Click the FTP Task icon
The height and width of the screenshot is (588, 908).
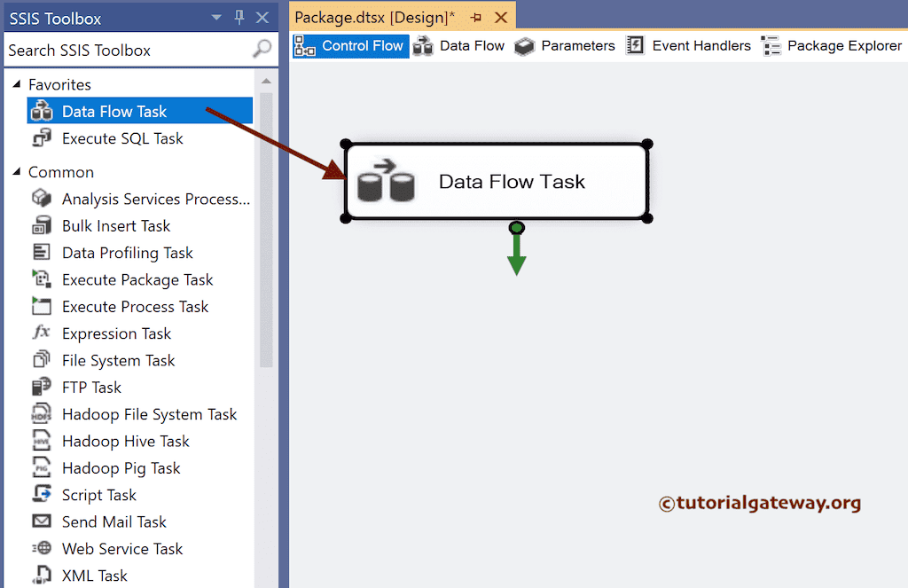click(x=43, y=387)
